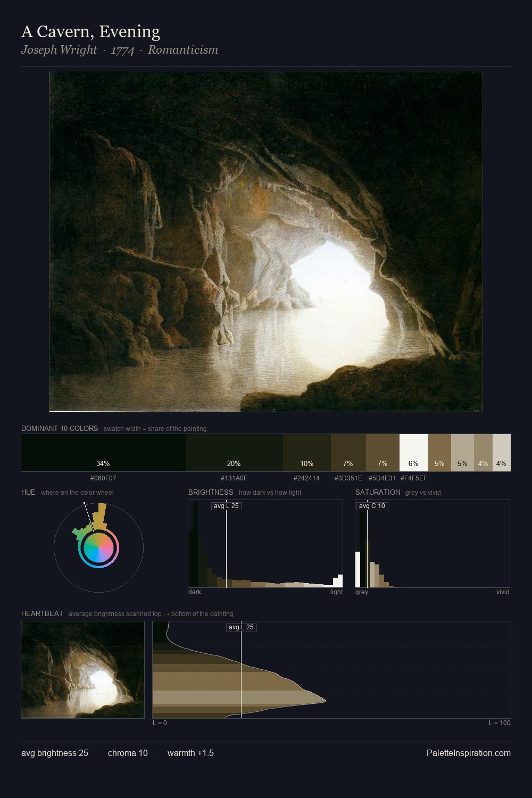This screenshot has height=798, width=532.
Task: Click the 'avg L 25' brightness label
Action: [x=227, y=506]
